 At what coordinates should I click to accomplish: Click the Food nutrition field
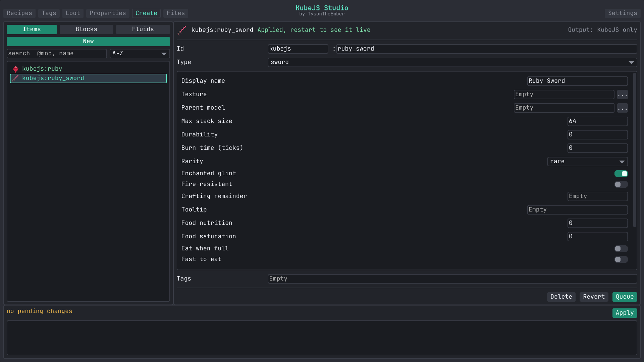click(x=597, y=223)
